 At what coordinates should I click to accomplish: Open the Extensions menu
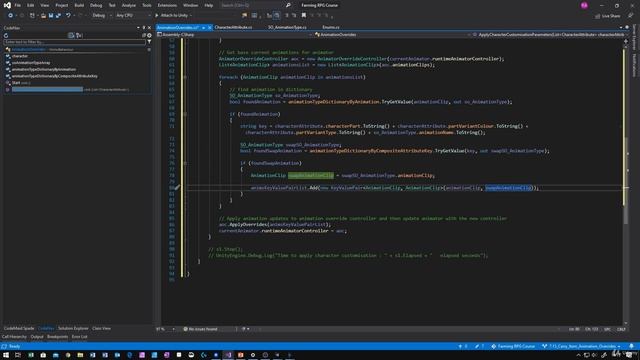167,5
